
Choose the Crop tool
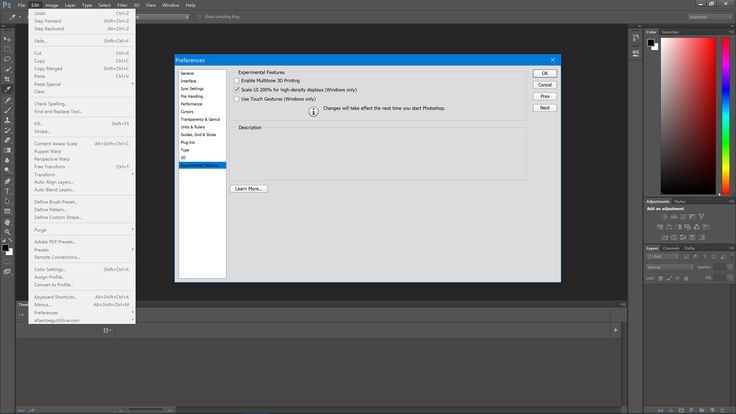click(x=8, y=80)
